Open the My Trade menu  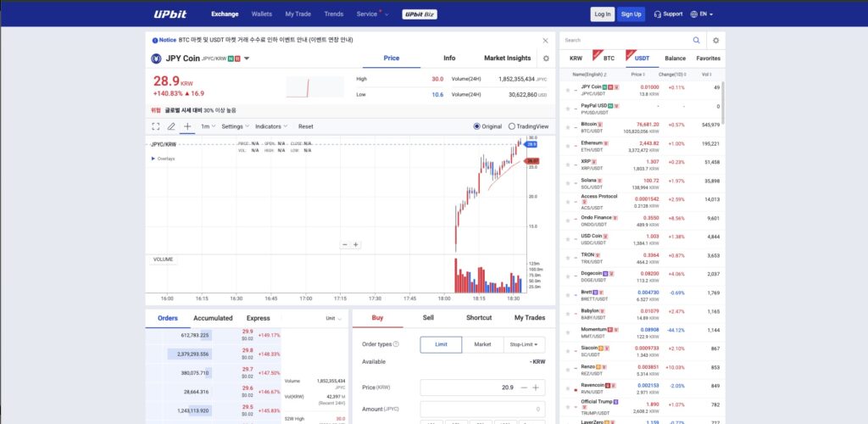coord(298,14)
